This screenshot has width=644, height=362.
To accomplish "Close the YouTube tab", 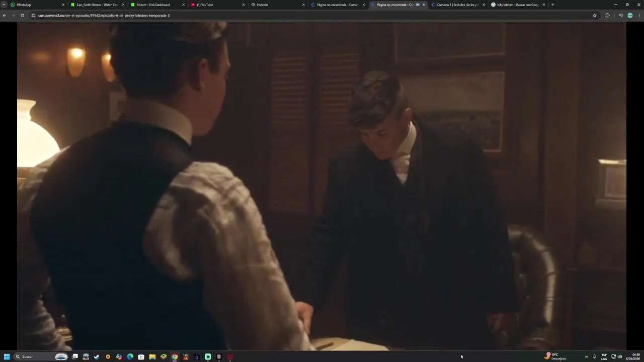I will coord(244,5).
